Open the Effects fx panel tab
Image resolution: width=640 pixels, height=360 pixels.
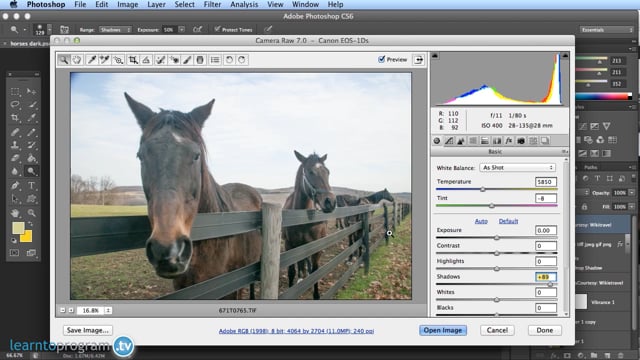[509, 141]
